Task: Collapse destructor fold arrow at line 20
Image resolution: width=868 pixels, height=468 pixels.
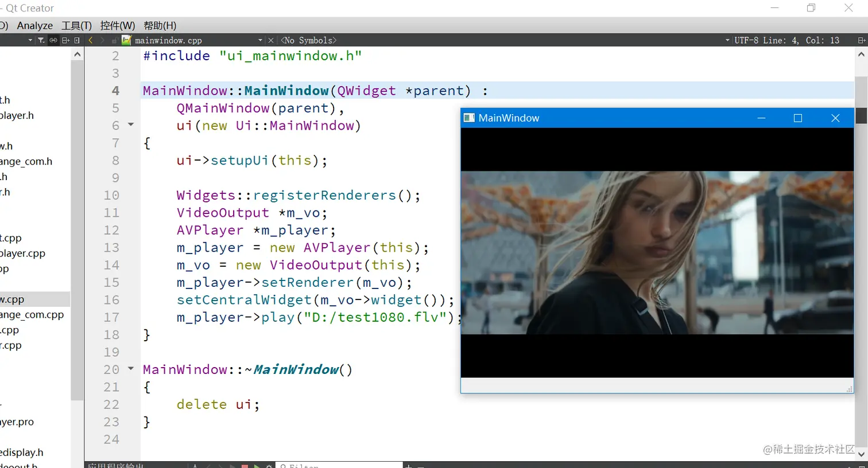Action: (131, 368)
